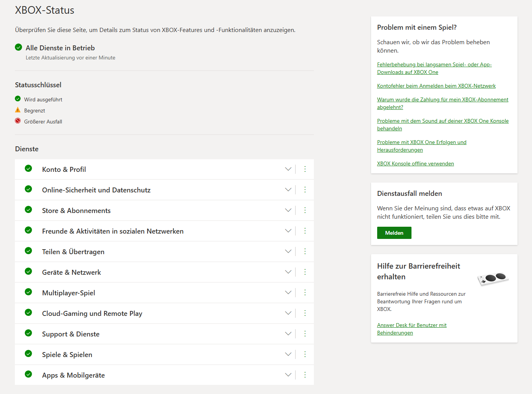
Task: Click the Hilfe zur Barrierefreiheit erhalten heading
Action: 419,271
